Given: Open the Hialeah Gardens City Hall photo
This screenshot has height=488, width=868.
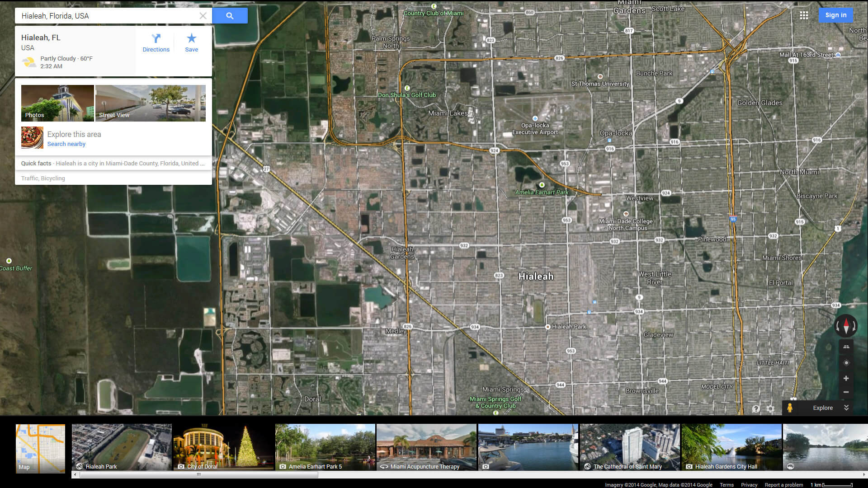Looking at the screenshot, I should point(731,447).
